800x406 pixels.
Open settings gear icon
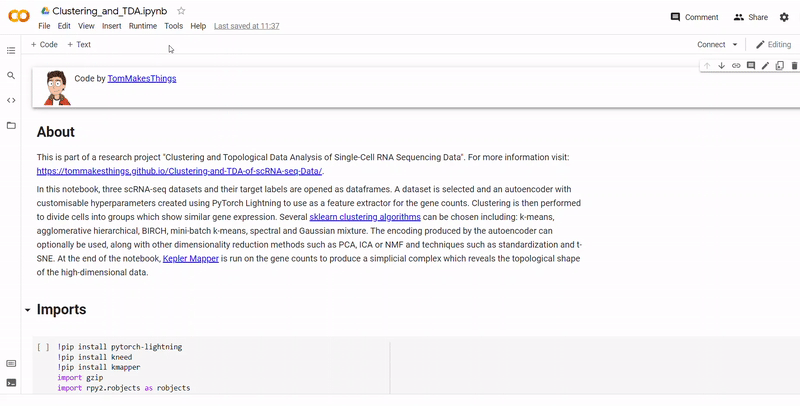[x=784, y=17]
